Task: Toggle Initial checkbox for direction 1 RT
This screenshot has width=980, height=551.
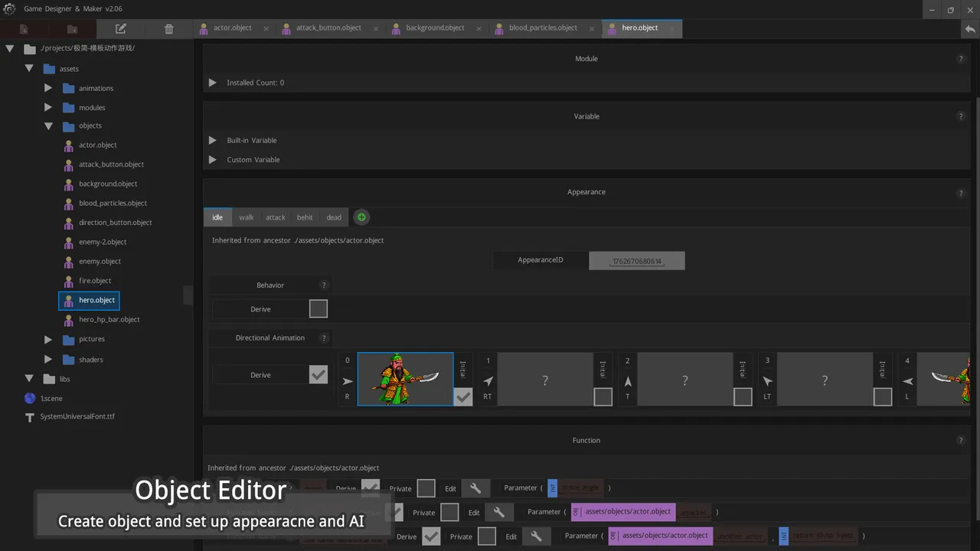Action: click(603, 396)
